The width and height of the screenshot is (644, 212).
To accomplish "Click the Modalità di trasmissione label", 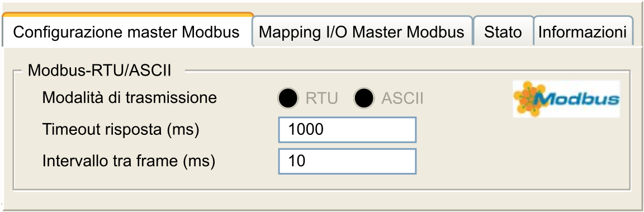I will [x=130, y=98].
